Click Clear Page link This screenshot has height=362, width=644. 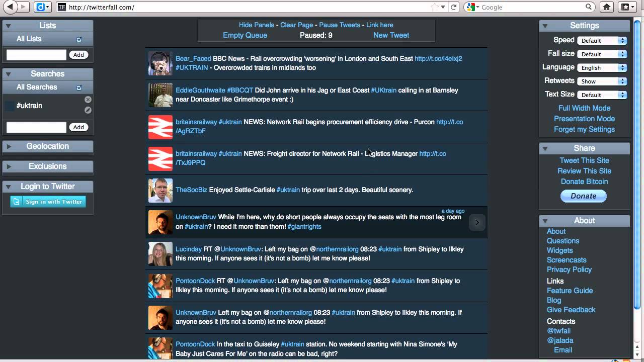coord(297,25)
